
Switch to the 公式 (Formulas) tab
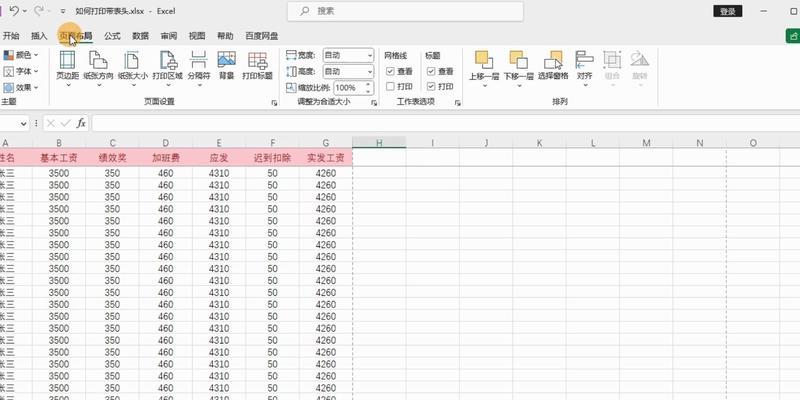(x=112, y=36)
